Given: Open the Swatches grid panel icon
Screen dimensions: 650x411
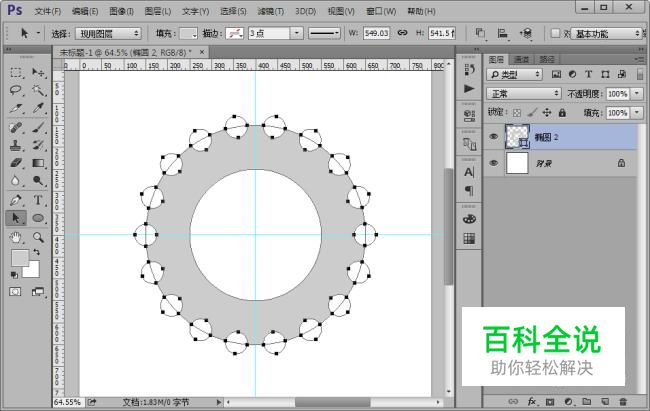Looking at the screenshot, I should (x=469, y=238).
